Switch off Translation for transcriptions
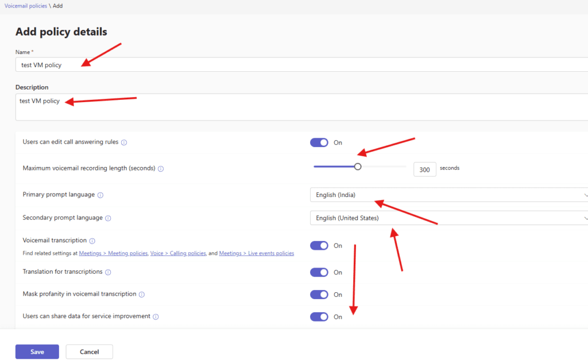The width and height of the screenshot is (588, 364). (x=319, y=272)
